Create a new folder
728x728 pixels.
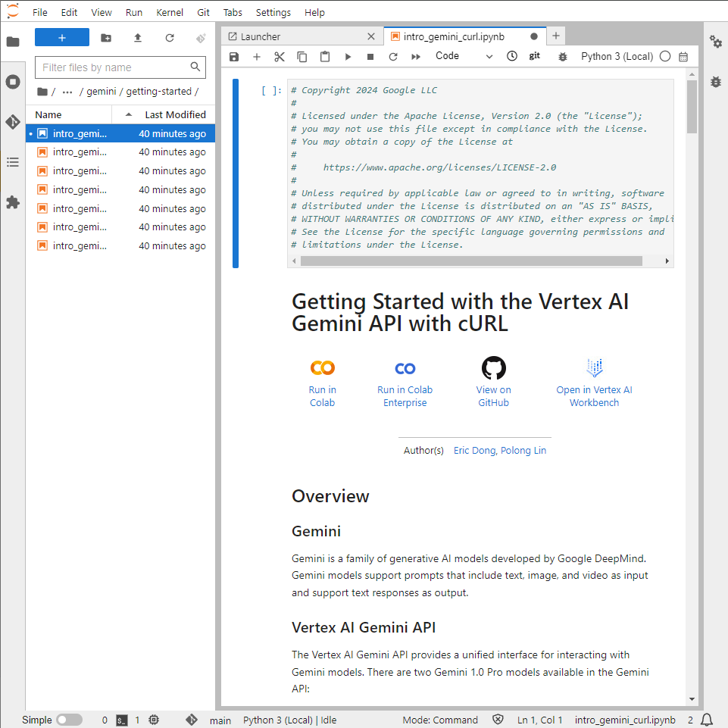click(106, 38)
